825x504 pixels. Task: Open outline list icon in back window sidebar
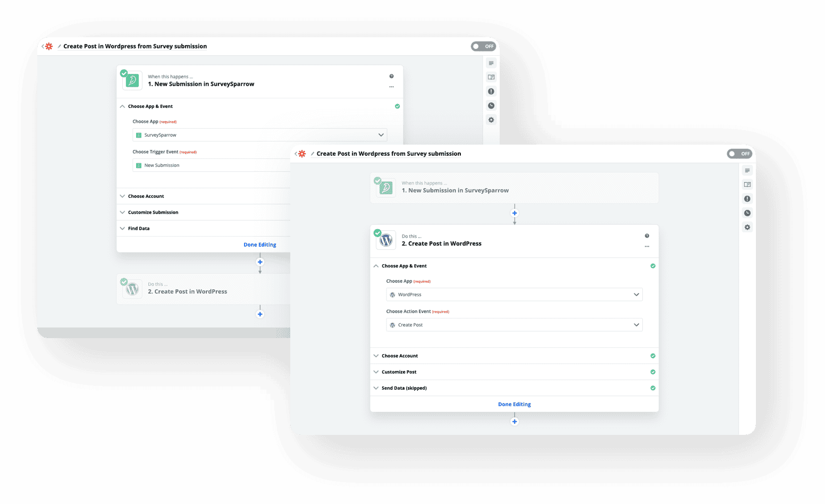491,63
